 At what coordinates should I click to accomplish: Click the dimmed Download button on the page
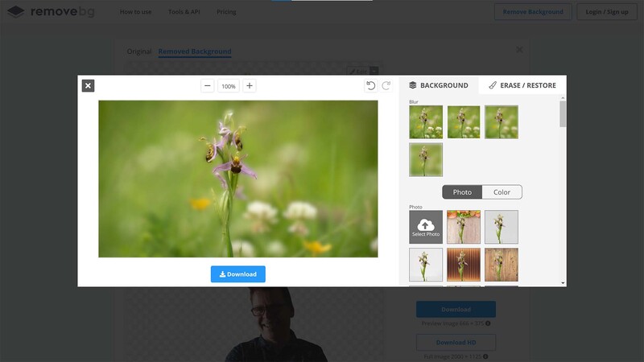[x=456, y=310]
